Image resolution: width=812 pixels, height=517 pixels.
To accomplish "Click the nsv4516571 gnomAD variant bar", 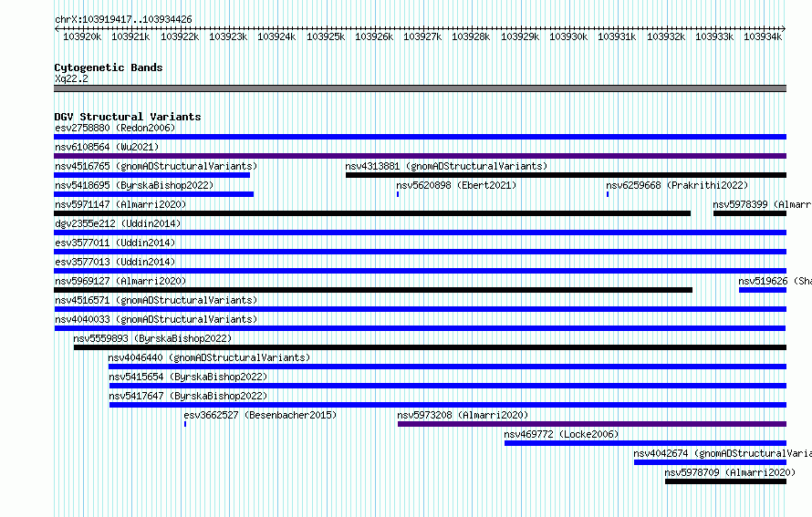I will point(420,309).
